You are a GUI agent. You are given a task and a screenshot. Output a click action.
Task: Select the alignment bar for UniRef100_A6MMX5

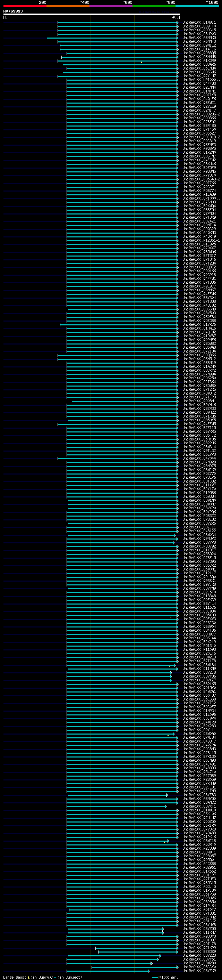[112, 38]
